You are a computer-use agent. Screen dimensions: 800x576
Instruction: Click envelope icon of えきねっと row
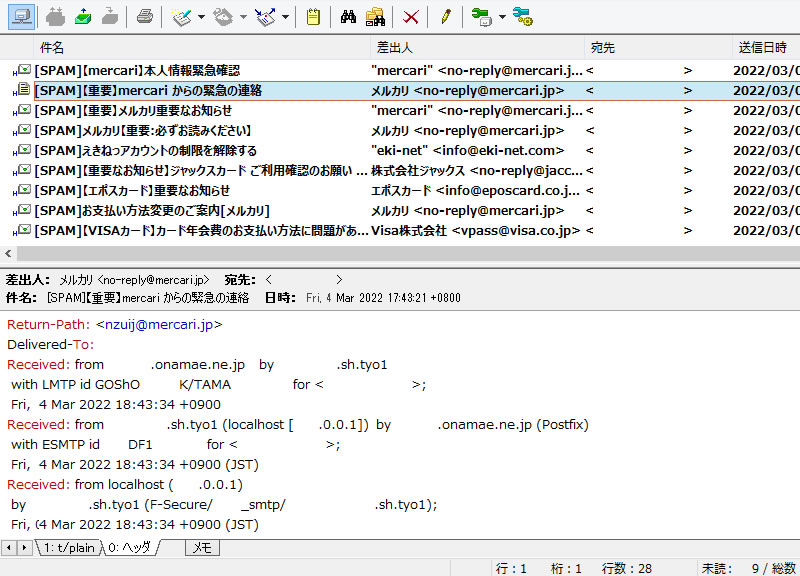point(24,149)
